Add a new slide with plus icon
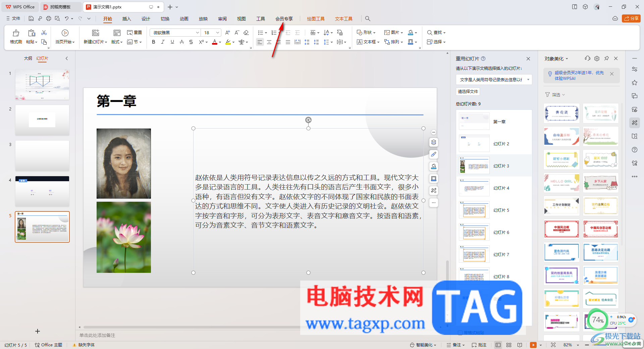This screenshot has width=644, height=349. click(38, 331)
